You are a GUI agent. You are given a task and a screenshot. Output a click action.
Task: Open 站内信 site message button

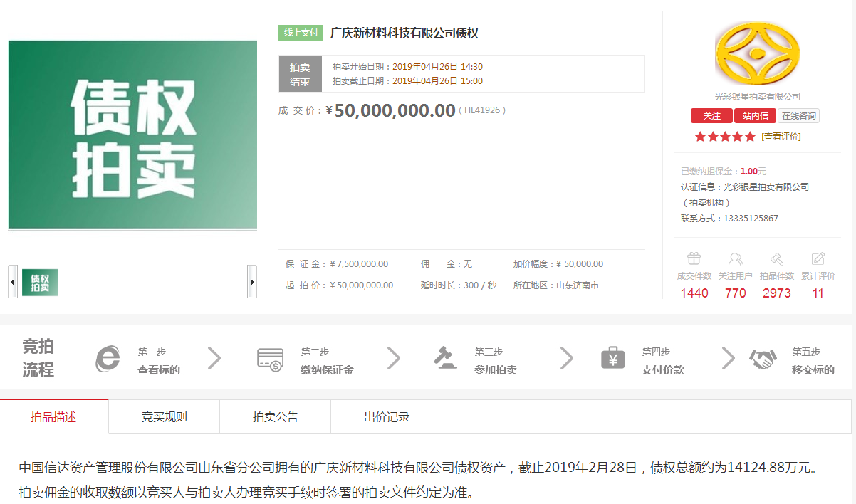tap(756, 116)
